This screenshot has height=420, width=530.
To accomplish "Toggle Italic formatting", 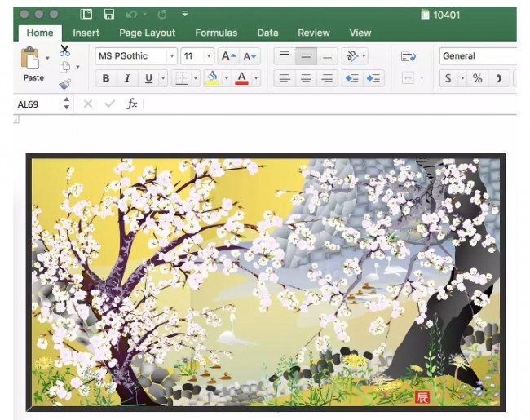I will point(127,78).
